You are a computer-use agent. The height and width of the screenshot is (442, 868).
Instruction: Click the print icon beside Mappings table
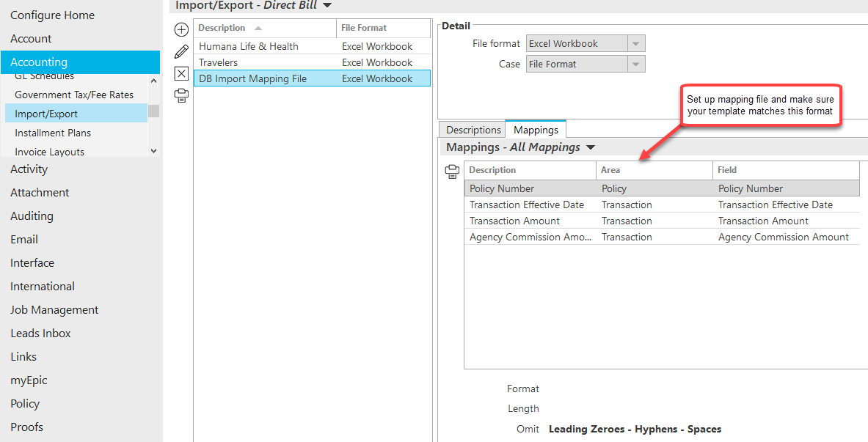452,172
